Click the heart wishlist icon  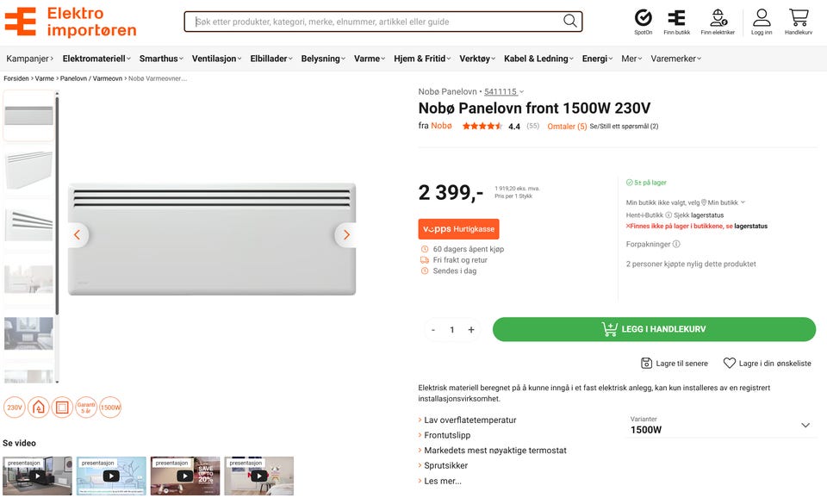[730, 364]
